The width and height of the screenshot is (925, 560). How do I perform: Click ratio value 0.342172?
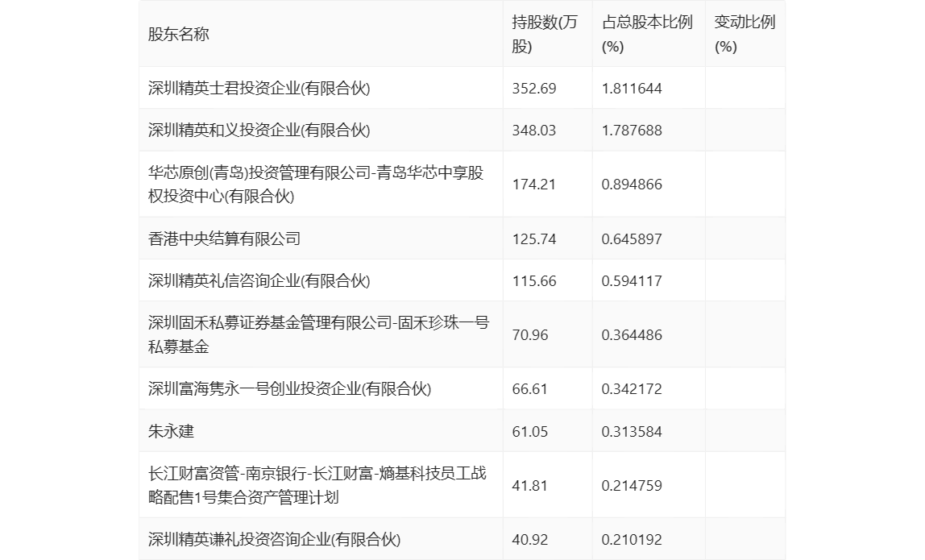point(632,389)
